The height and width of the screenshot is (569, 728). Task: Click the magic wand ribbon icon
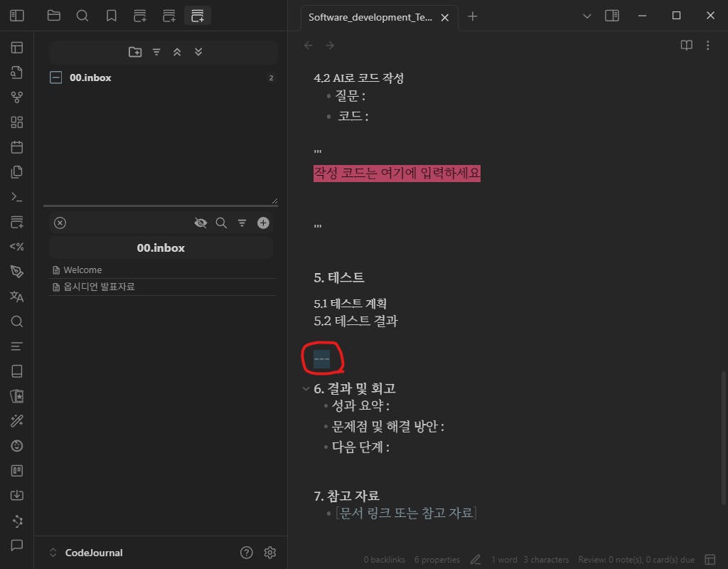tap(17, 421)
